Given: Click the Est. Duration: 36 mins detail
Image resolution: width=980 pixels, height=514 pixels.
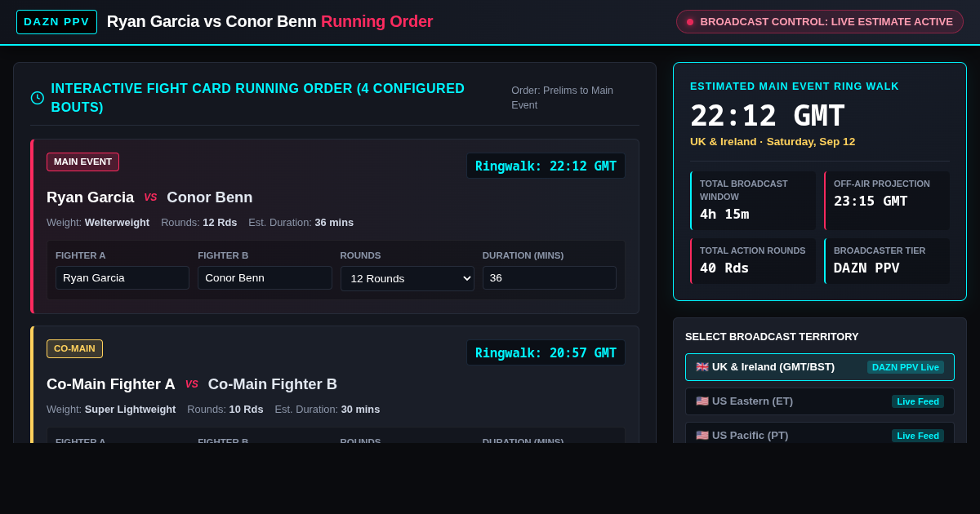Looking at the screenshot, I should [301, 222].
